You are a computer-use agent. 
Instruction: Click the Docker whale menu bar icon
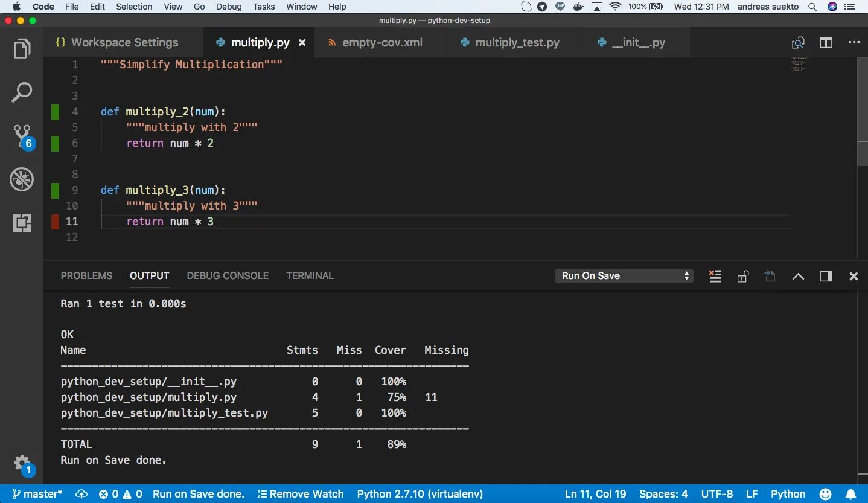click(578, 7)
